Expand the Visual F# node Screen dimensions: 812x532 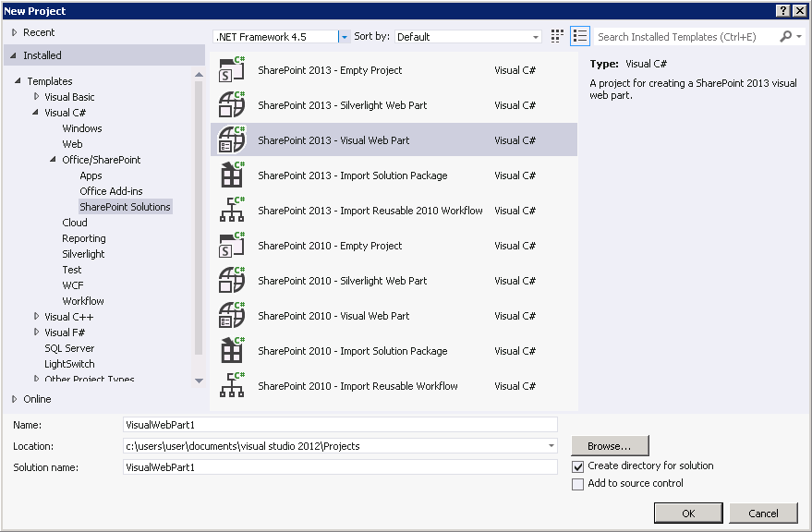[36, 332]
